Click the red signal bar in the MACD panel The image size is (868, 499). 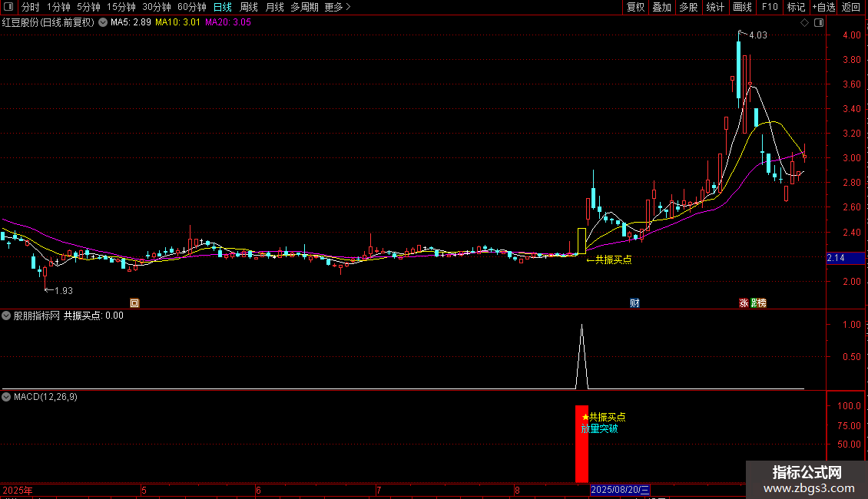[581, 444]
